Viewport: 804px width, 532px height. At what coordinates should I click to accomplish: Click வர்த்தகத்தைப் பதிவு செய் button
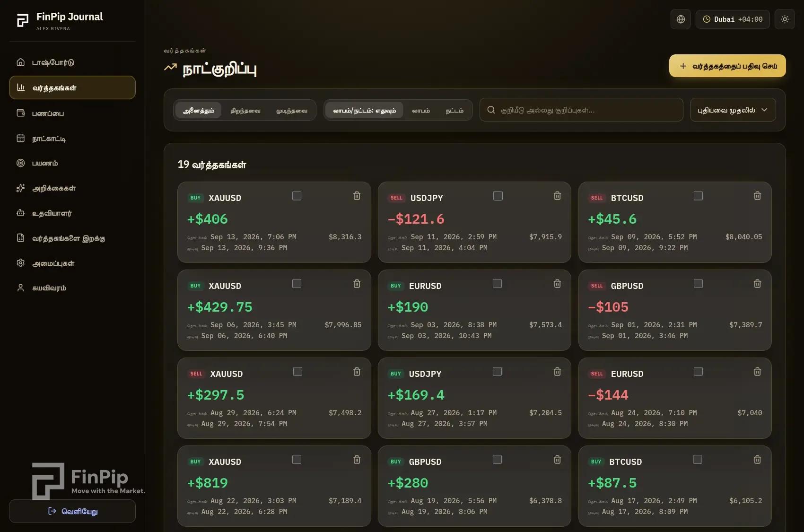(x=727, y=66)
